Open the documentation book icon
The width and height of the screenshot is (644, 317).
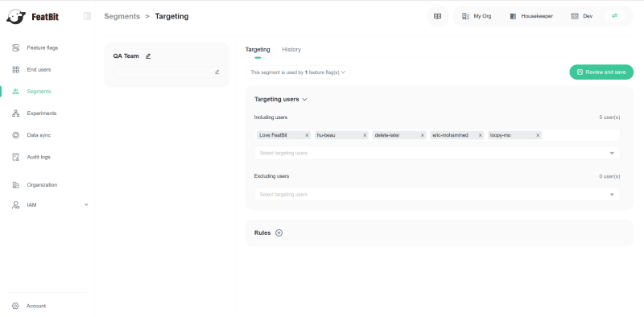(437, 16)
